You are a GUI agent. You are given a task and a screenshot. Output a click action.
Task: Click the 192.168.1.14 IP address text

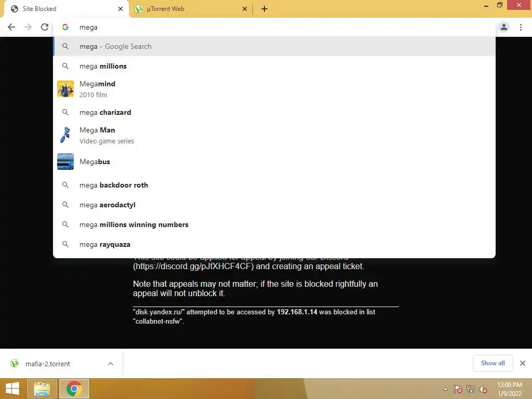point(297,312)
